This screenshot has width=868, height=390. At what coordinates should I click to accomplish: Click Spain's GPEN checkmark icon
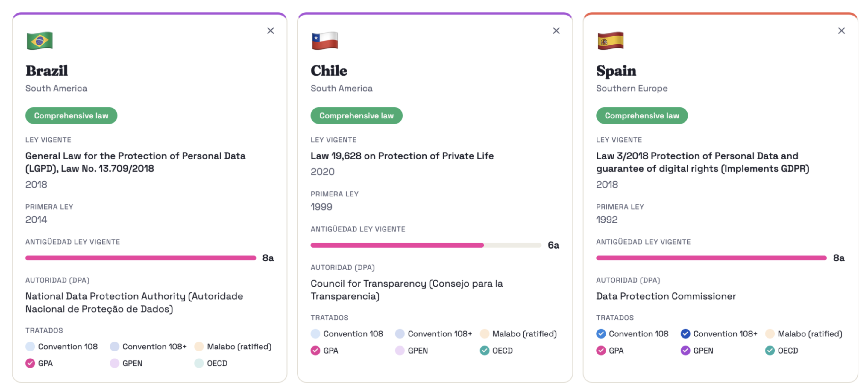pos(685,350)
